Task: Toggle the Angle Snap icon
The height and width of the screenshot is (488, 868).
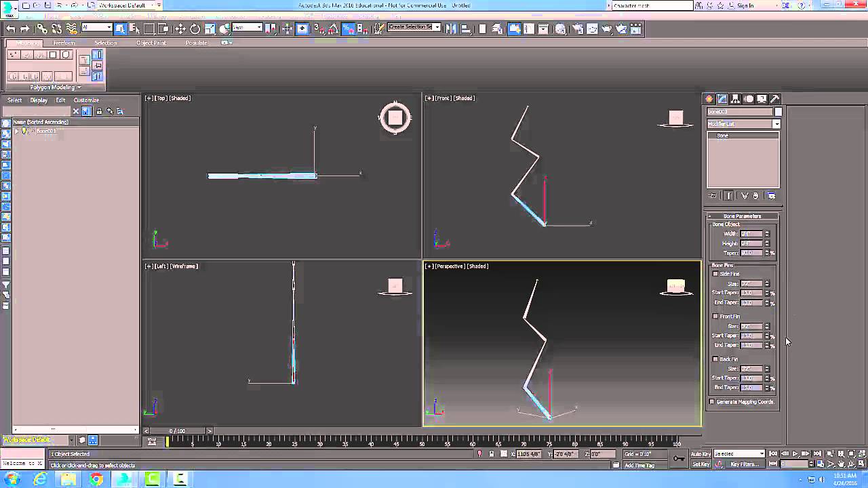Action: coord(334,28)
